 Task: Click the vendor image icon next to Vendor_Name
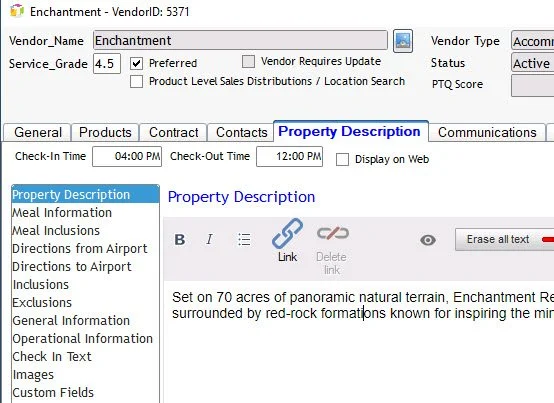click(403, 41)
